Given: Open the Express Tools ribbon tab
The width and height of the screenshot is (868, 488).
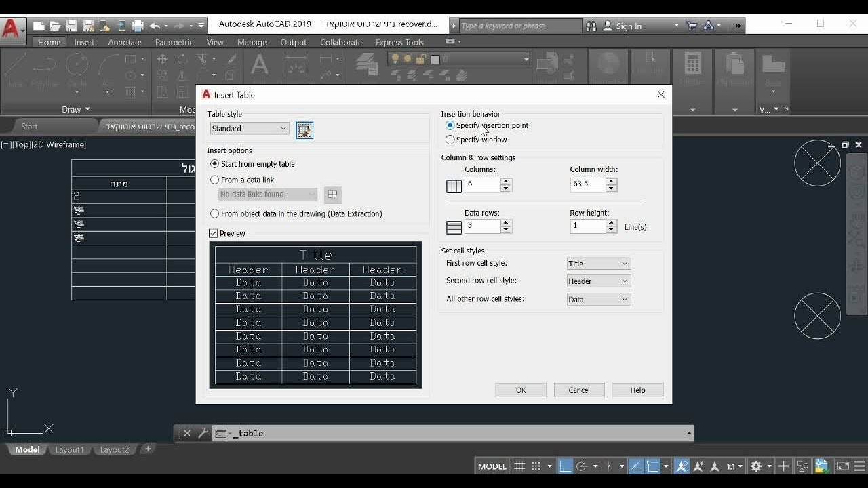Looking at the screenshot, I should pos(399,42).
